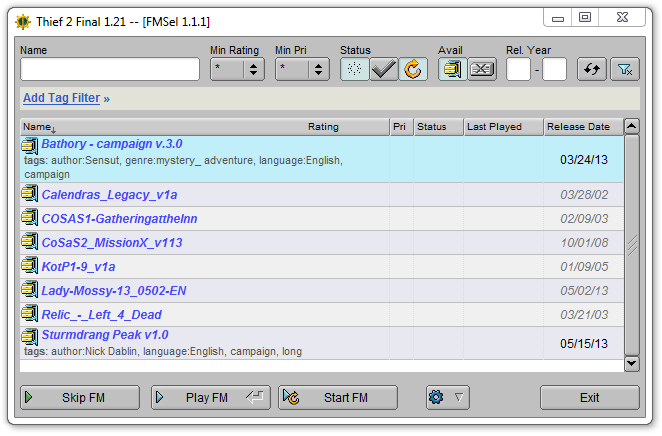662x436 pixels.
Task: Toggle the available archives filter
Action: (x=452, y=69)
